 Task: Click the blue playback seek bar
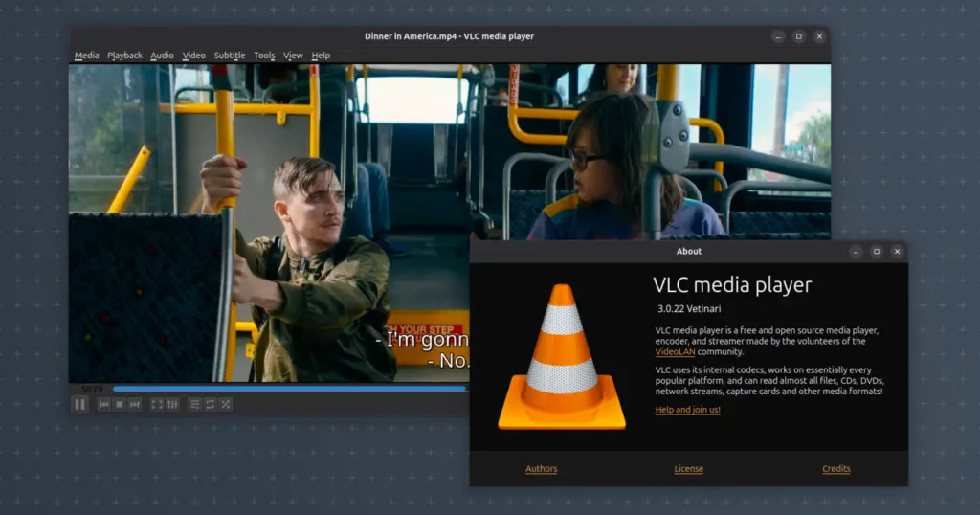click(x=287, y=389)
